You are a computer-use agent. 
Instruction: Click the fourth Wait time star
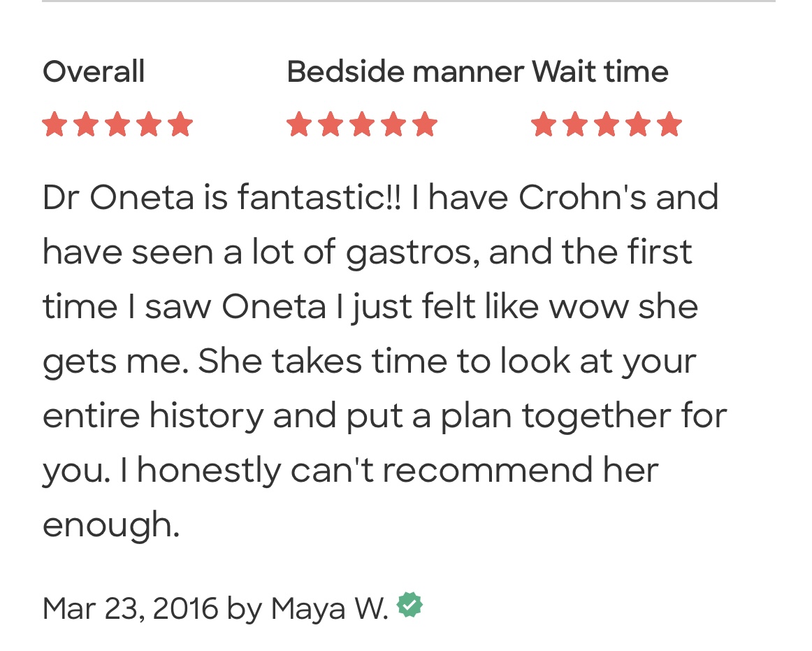638,124
